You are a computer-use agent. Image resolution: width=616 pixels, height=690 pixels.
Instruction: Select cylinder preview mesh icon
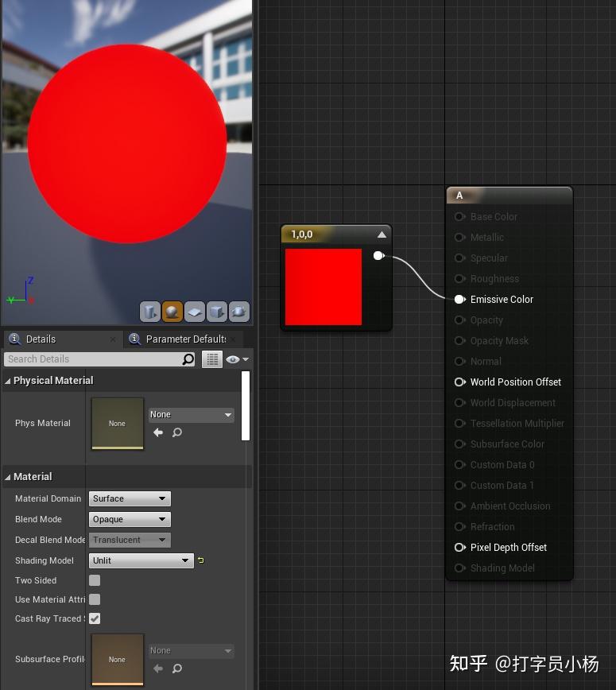point(149,312)
